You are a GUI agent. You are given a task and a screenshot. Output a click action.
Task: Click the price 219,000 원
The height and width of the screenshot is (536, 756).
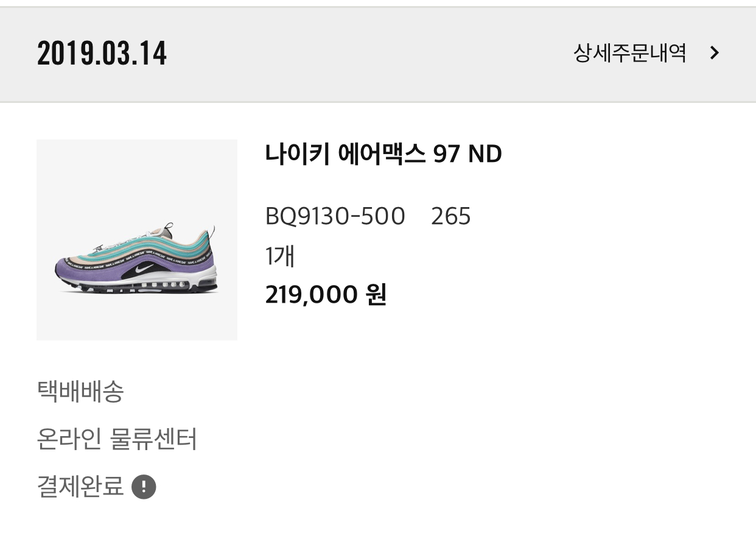pos(326,295)
